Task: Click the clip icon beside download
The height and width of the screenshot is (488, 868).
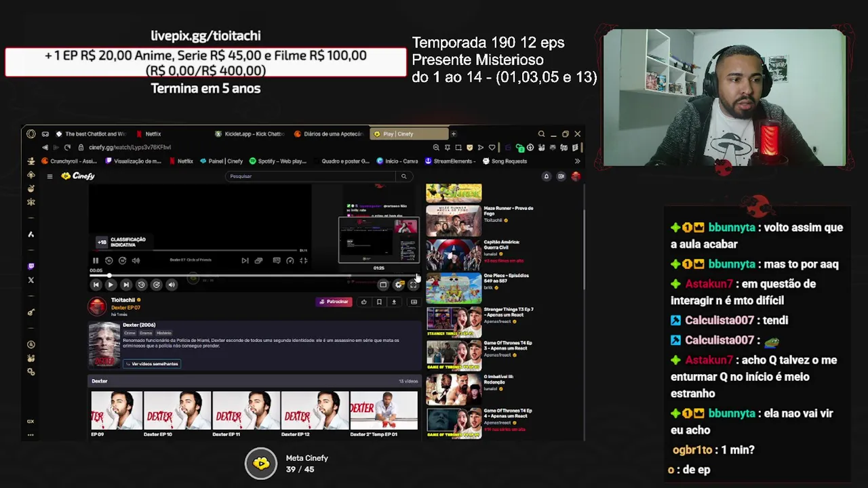Action: point(414,302)
